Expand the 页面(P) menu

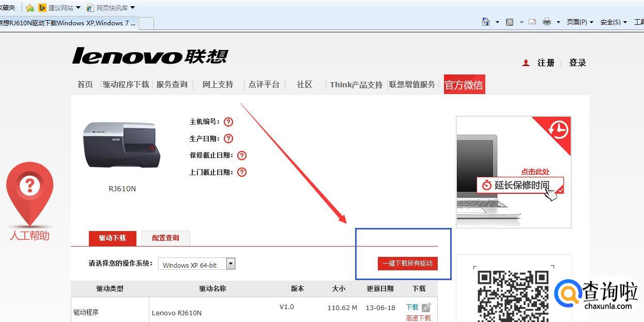coord(579,22)
